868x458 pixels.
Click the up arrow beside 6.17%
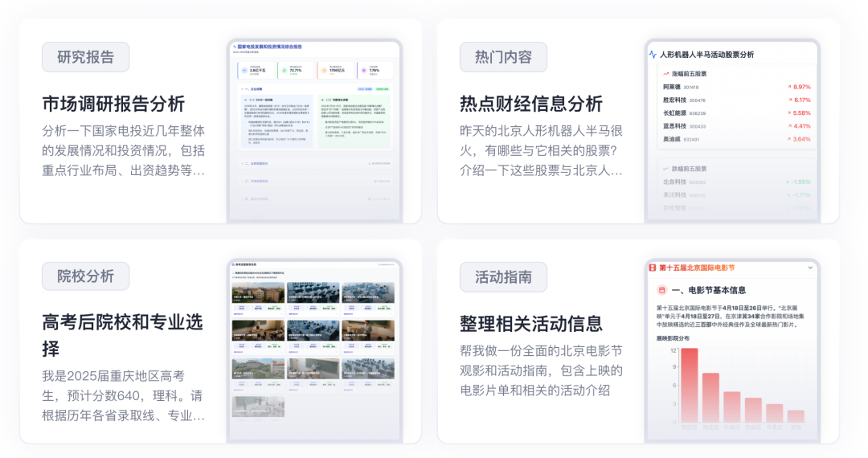click(x=790, y=100)
